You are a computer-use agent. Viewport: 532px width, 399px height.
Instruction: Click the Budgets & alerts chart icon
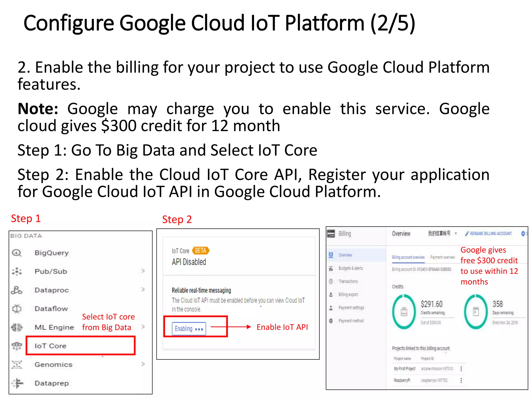tap(331, 268)
